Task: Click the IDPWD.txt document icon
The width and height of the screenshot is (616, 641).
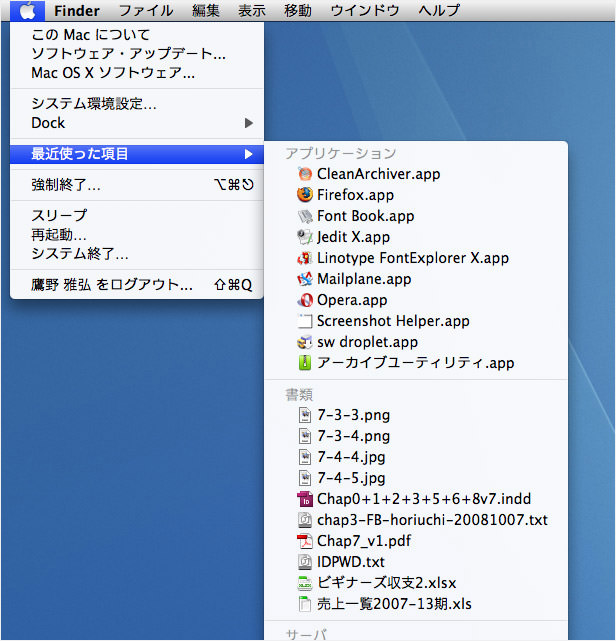Action: click(305, 562)
